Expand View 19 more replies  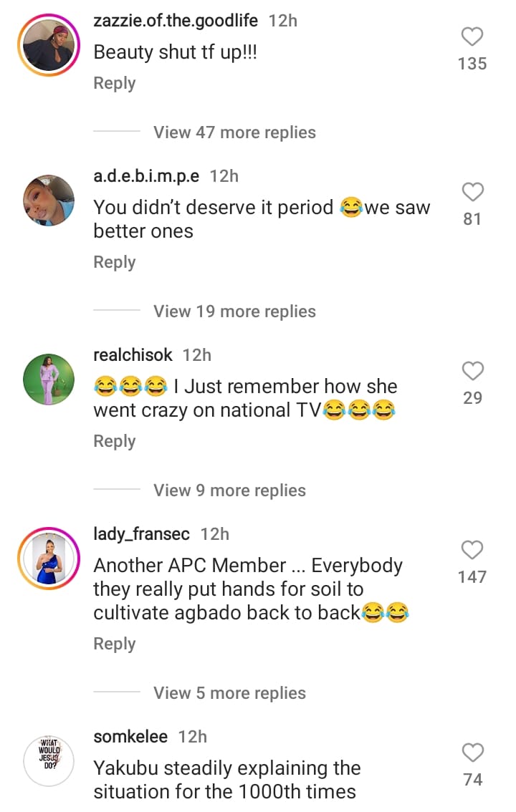pyautogui.click(x=234, y=311)
